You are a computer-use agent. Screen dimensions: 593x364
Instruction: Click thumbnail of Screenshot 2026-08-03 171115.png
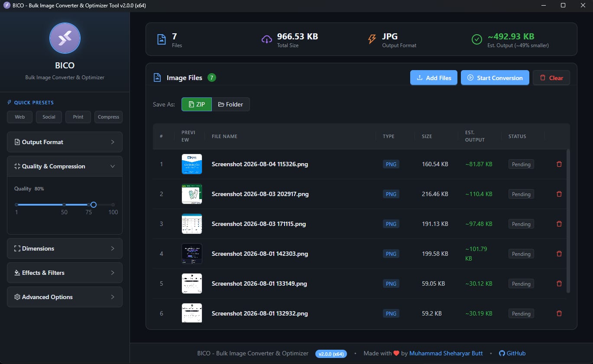point(192,224)
